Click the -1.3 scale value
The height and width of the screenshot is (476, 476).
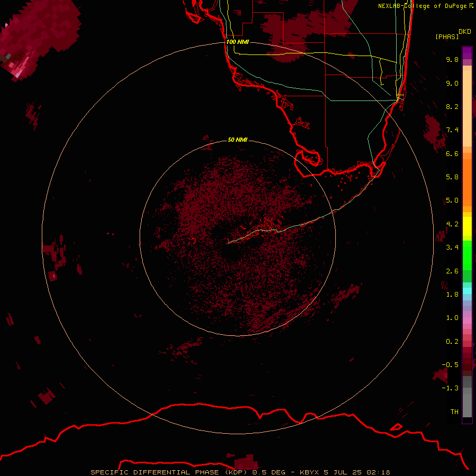coord(450,388)
